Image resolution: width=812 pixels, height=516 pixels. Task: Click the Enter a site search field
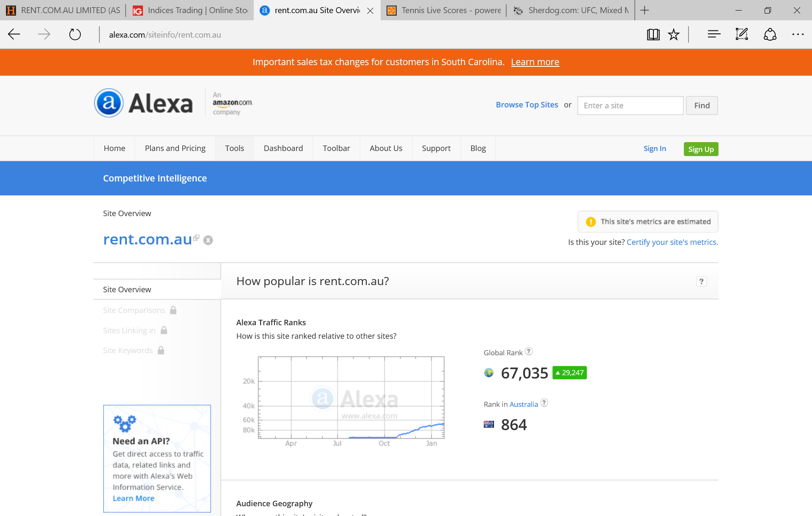click(x=630, y=105)
